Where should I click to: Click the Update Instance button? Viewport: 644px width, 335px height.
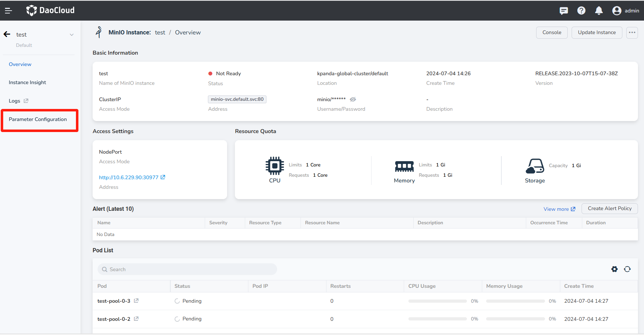(x=596, y=33)
